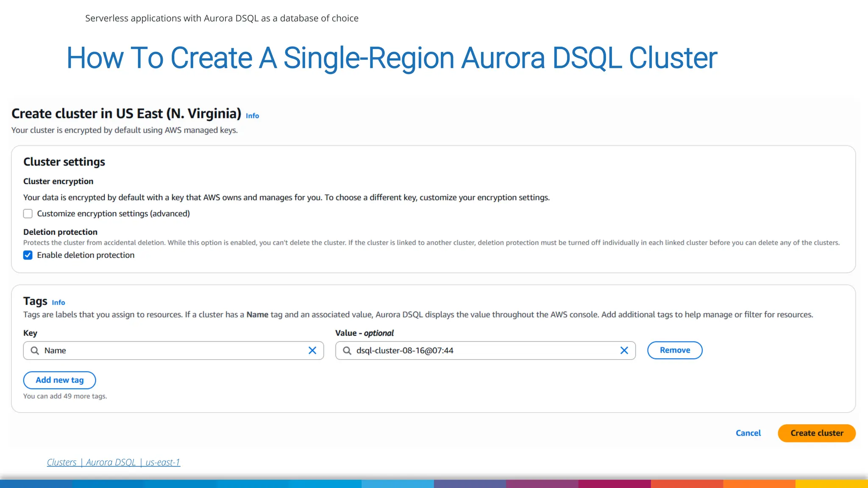Image resolution: width=868 pixels, height=488 pixels.
Task: Cancel cluster creation
Action: [x=748, y=433]
